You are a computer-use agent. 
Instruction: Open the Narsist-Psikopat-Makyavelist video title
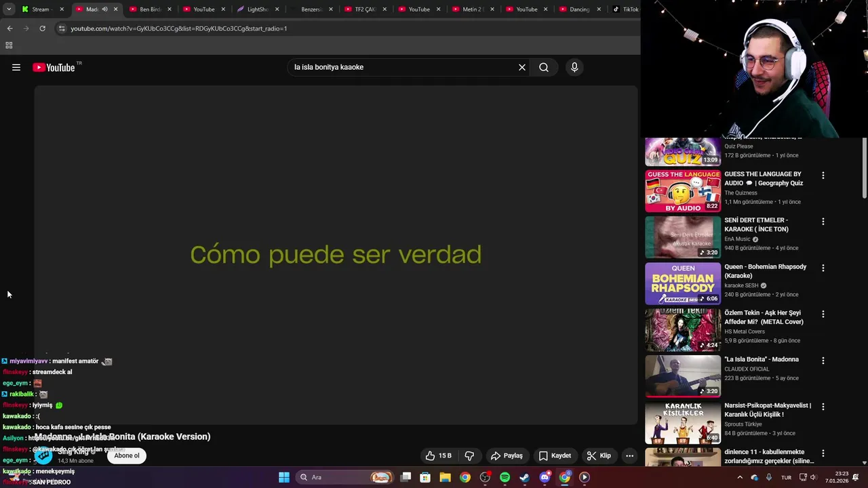coord(768,410)
